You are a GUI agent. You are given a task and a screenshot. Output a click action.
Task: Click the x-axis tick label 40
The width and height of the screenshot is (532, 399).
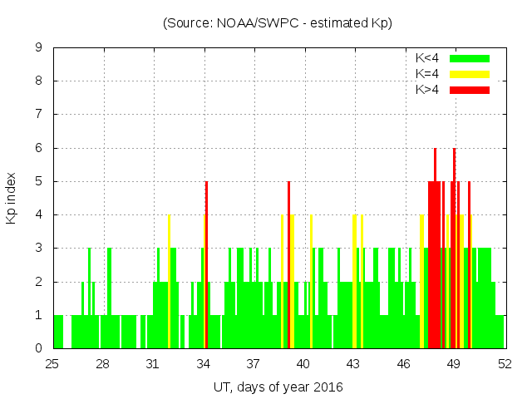click(x=303, y=364)
